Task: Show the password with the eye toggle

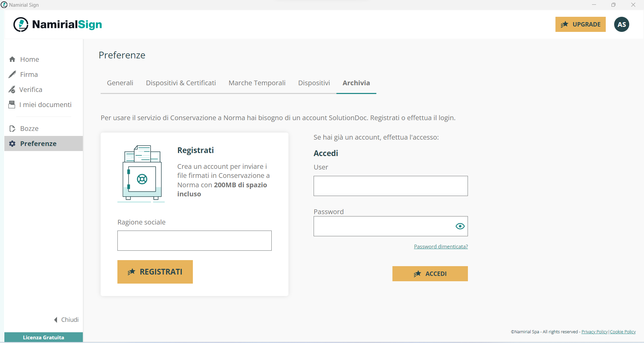Action: click(x=460, y=226)
